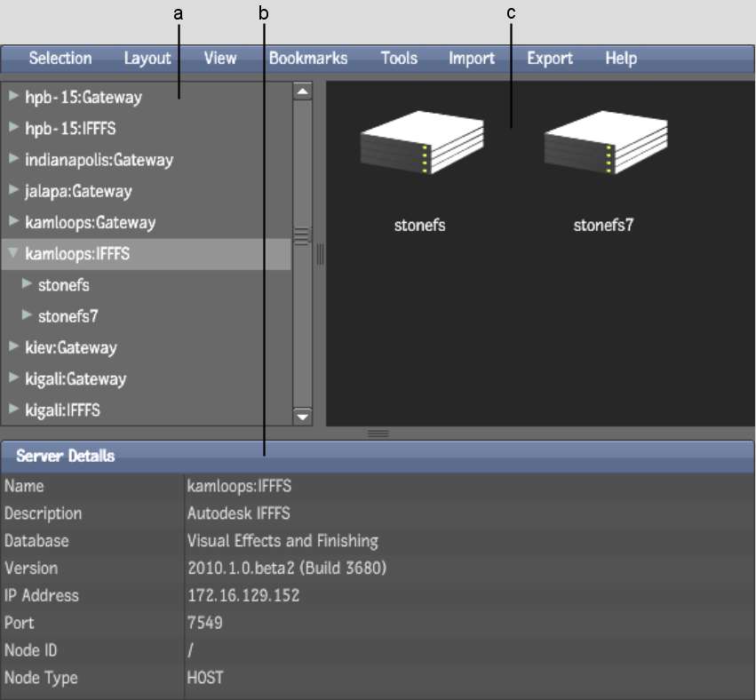Select jalapa:Gateway in the server tree
The height and width of the screenshot is (700, 756).
click(78, 191)
